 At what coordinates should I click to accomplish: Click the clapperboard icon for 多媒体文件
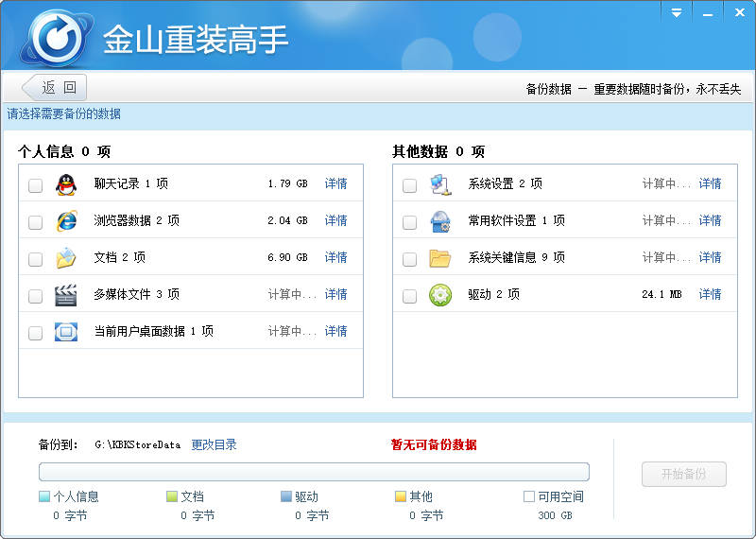tap(66, 295)
